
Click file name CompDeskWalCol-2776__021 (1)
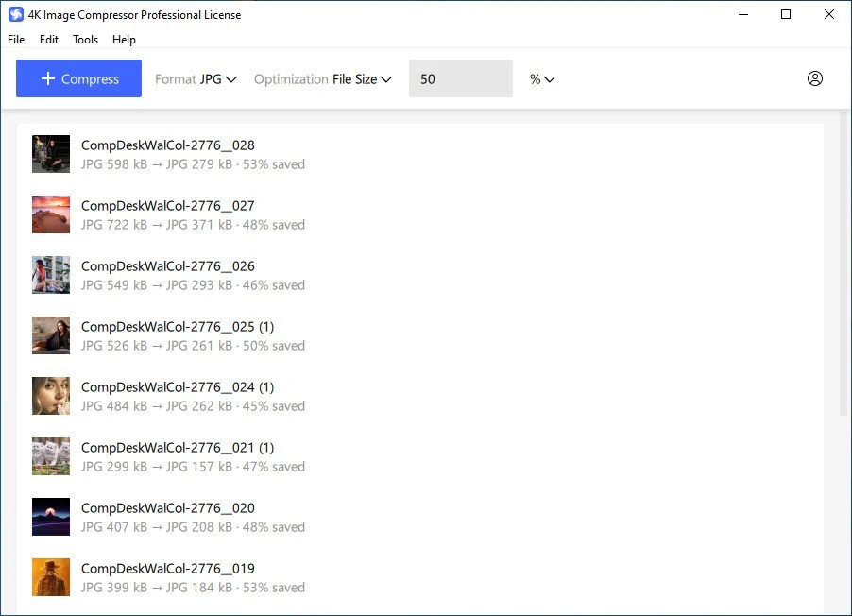coord(178,448)
